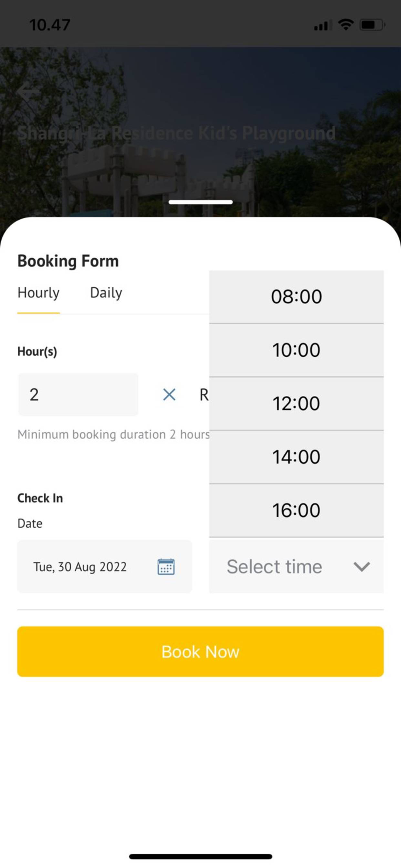Tap the booking sheet drag handle
Image resolution: width=401 pixels, height=868 pixels.
[200, 202]
